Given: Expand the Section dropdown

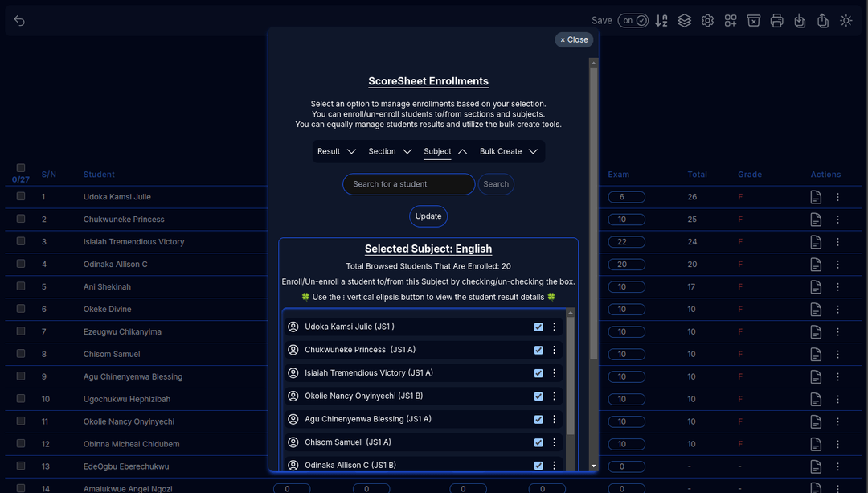Looking at the screenshot, I should click(389, 151).
